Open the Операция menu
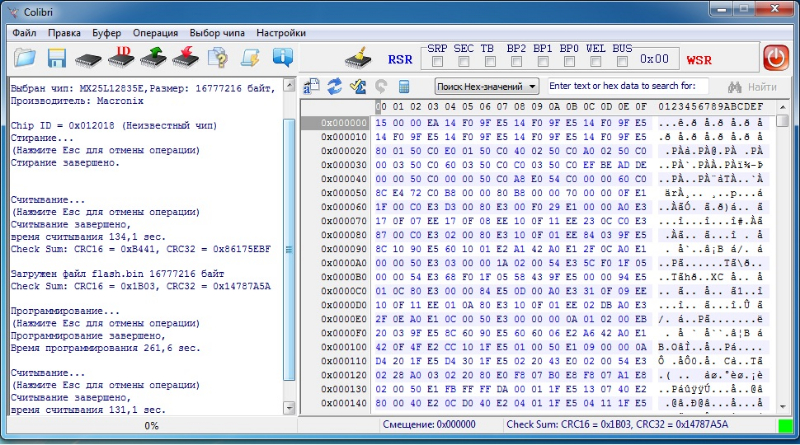This screenshot has width=800, height=445. pyautogui.click(x=155, y=33)
